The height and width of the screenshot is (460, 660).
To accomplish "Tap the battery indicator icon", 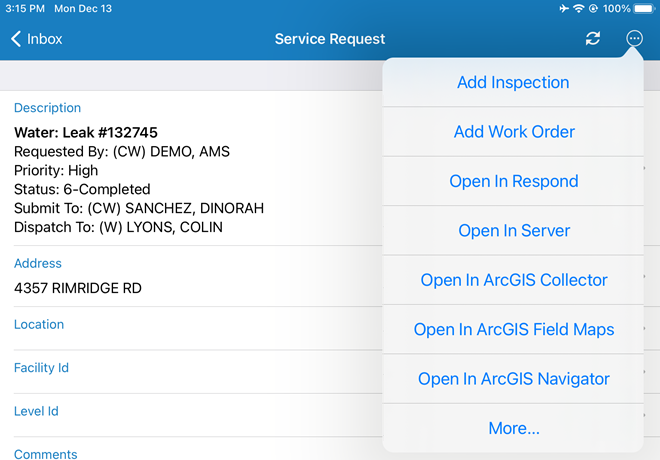I will [x=645, y=8].
